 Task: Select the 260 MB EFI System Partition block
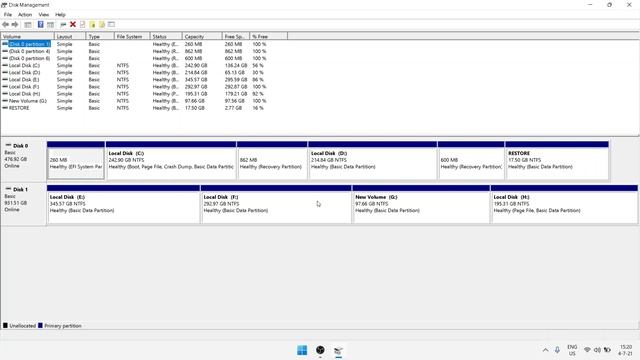[x=76, y=160]
